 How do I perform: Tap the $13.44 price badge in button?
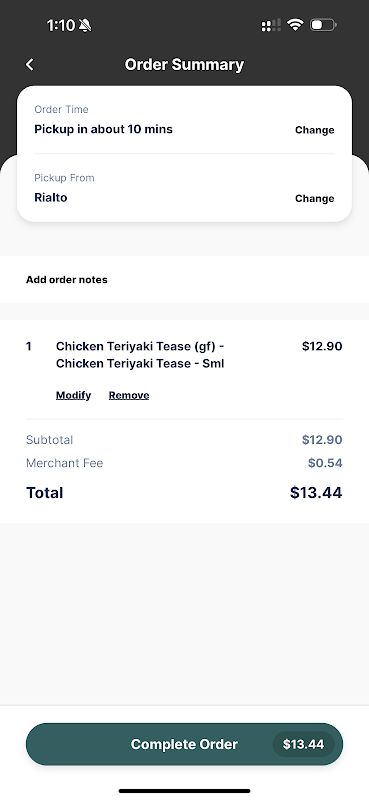(x=304, y=744)
